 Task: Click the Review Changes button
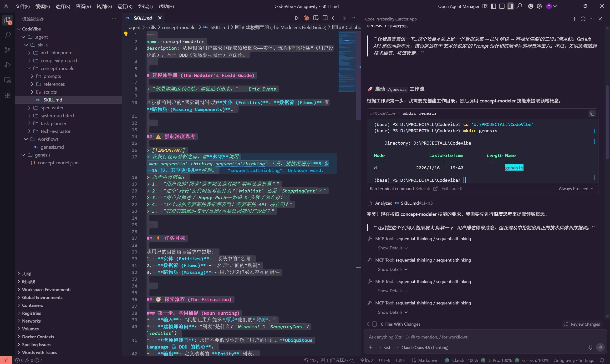[x=582, y=324]
